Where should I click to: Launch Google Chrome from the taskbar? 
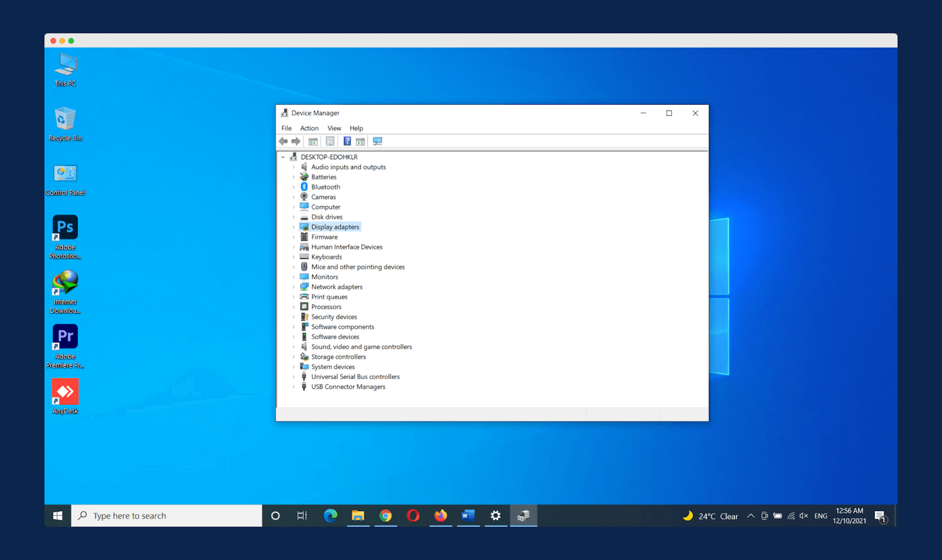[386, 516]
